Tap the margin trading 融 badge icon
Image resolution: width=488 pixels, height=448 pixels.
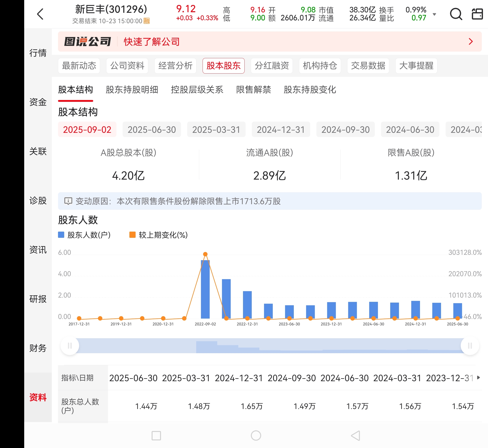[147, 21]
